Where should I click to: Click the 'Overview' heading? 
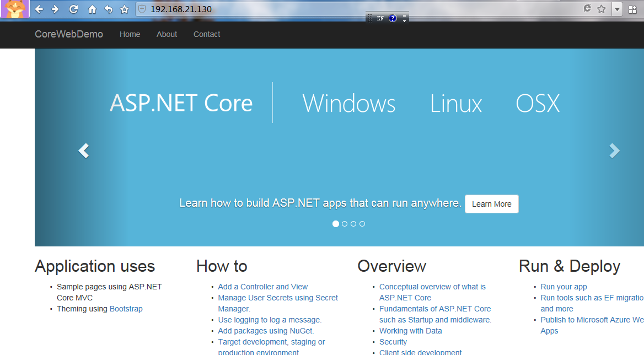[392, 266]
